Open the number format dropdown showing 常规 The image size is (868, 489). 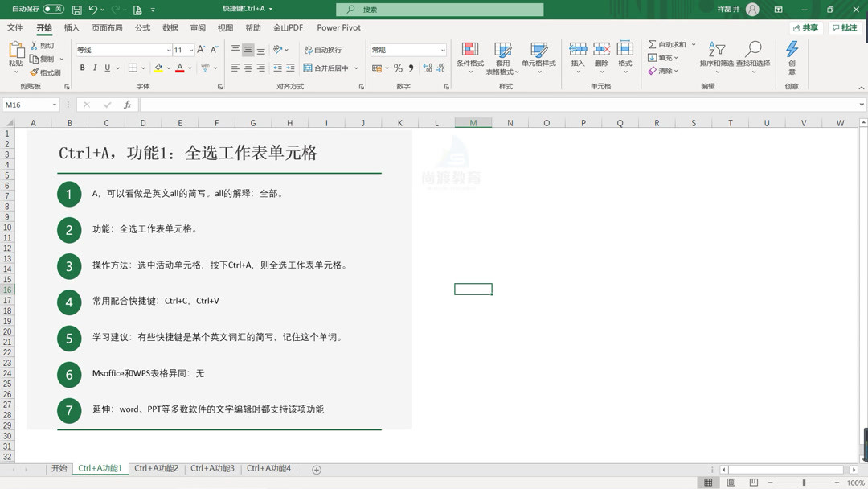point(407,50)
